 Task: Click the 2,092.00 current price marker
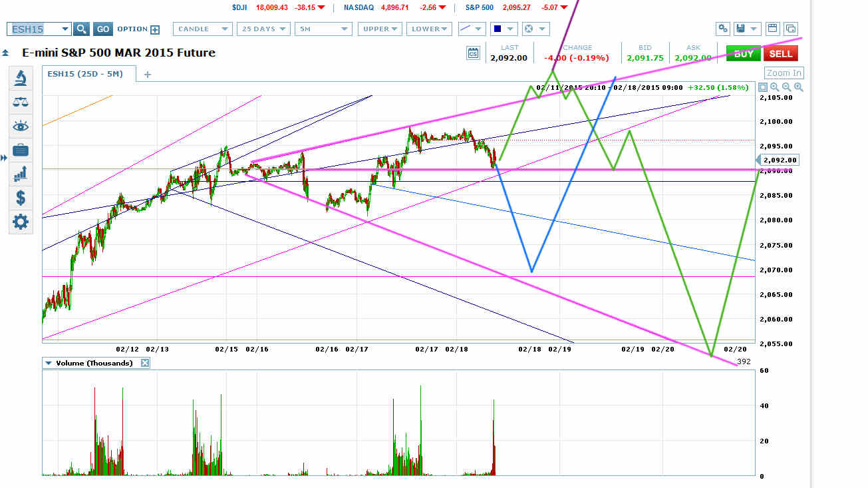pos(780,160)
